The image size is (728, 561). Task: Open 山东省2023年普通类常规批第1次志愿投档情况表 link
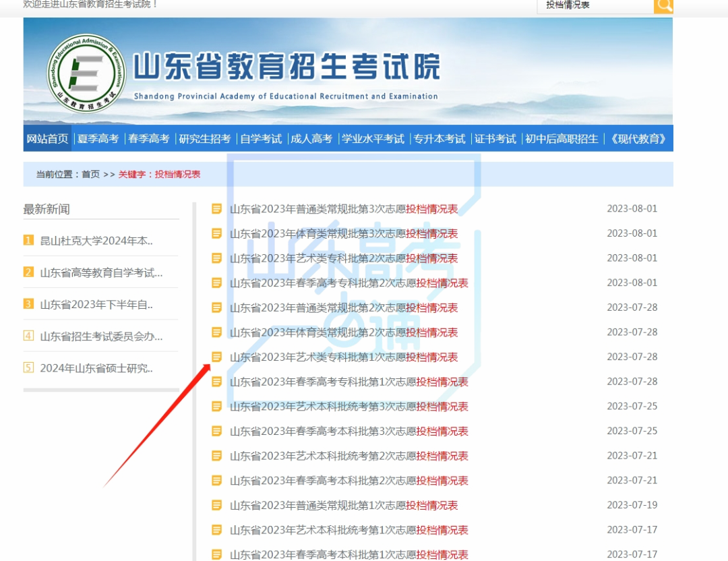coord(343,505)
